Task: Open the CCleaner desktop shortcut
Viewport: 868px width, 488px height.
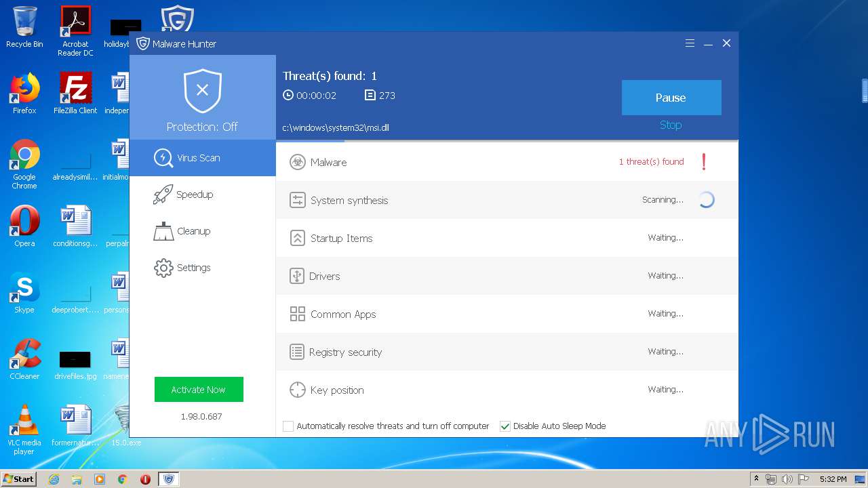Action: click(24, 359)
